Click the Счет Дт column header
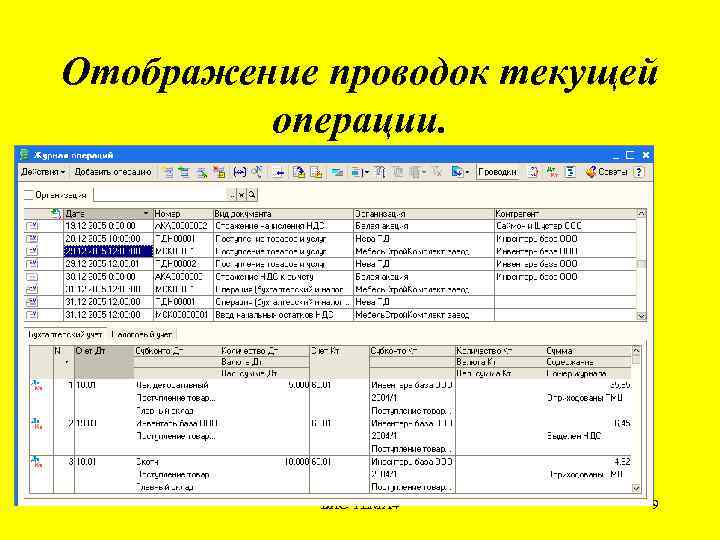The width and height of the screenshot is (720, 540). (104, 362)
